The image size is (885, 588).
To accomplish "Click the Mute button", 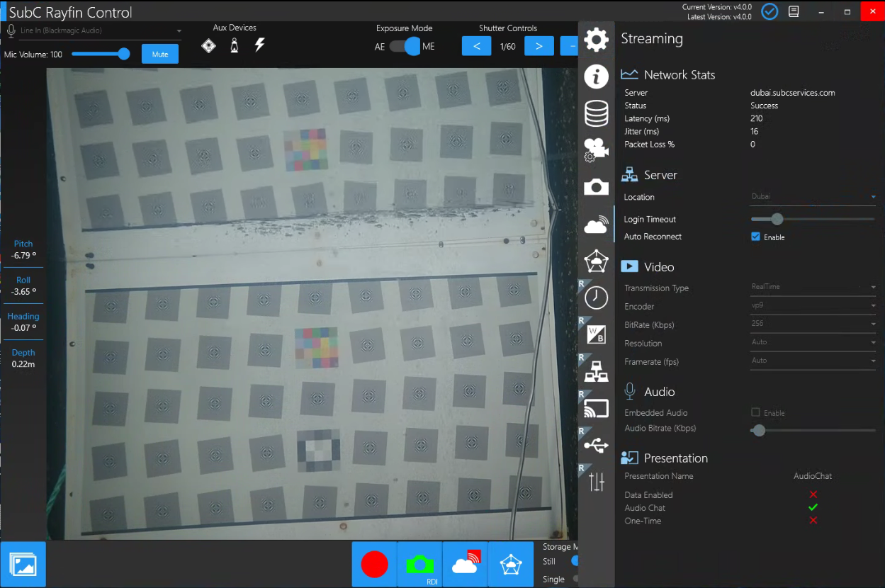I will coord(159,54).
